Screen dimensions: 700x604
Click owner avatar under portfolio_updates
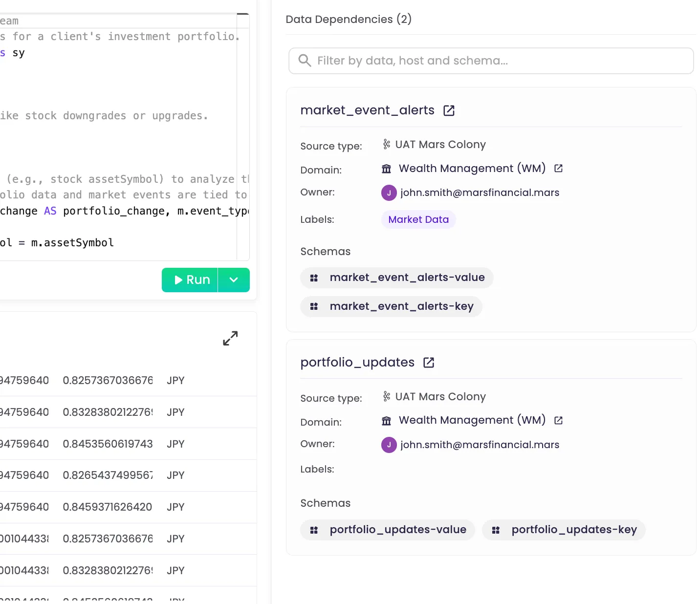coord(389,445)
